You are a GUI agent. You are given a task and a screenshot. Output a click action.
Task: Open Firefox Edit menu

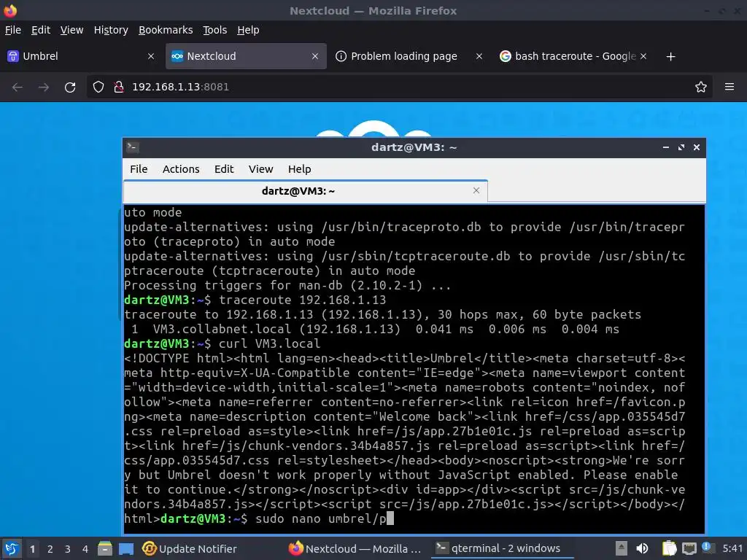tap(41, 30)
